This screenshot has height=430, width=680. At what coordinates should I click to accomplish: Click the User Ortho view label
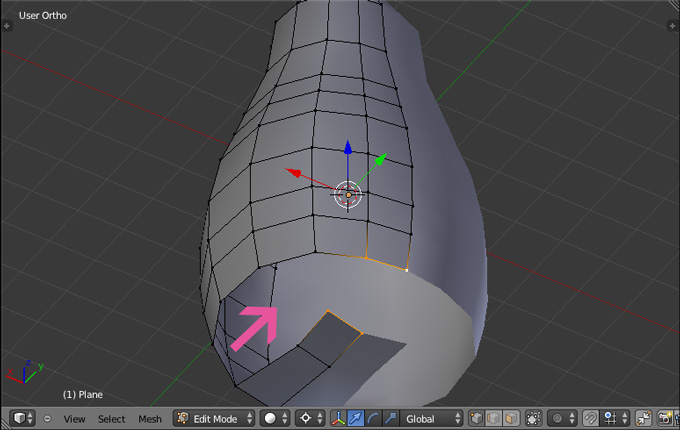(42, 16)
